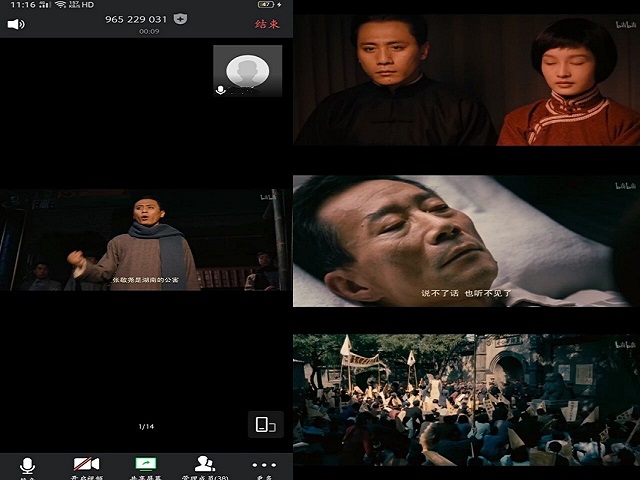Switch layout using the device view icon
This screenshot has height=480, width=640.
point(266,424)
